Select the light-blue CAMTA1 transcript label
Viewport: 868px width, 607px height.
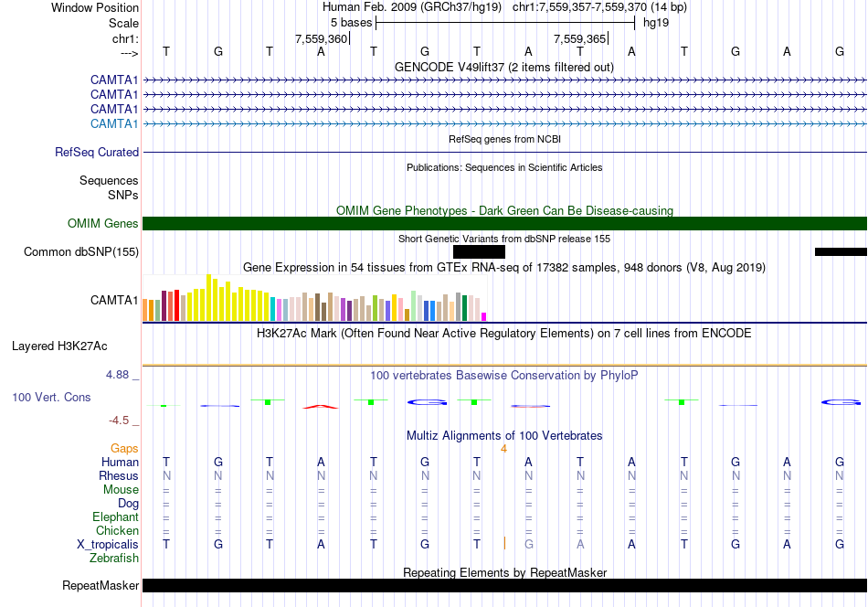point(114,123)
